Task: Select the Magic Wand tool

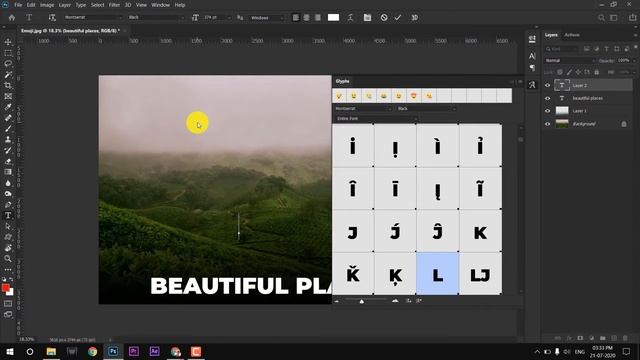Action: click(8, 75)
